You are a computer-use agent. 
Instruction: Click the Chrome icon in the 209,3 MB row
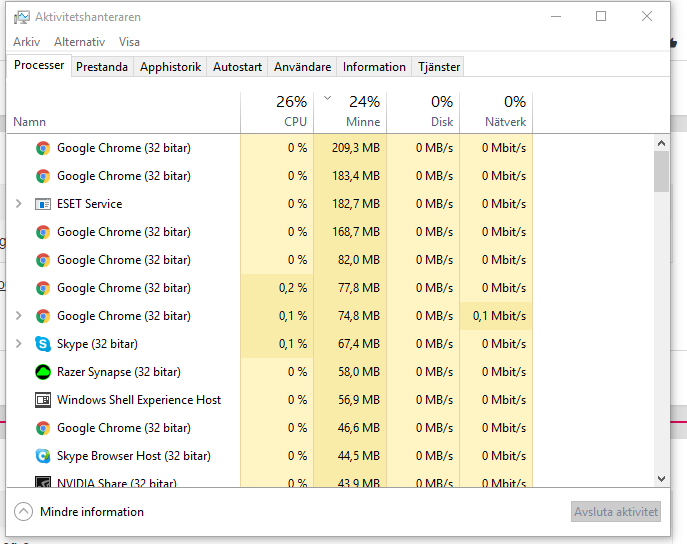click(43, 148)
